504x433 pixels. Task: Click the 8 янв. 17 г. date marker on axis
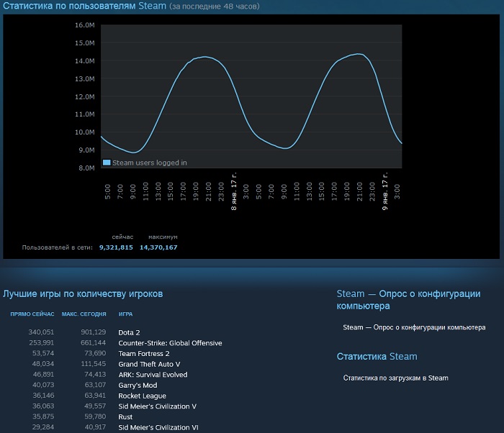233,190
